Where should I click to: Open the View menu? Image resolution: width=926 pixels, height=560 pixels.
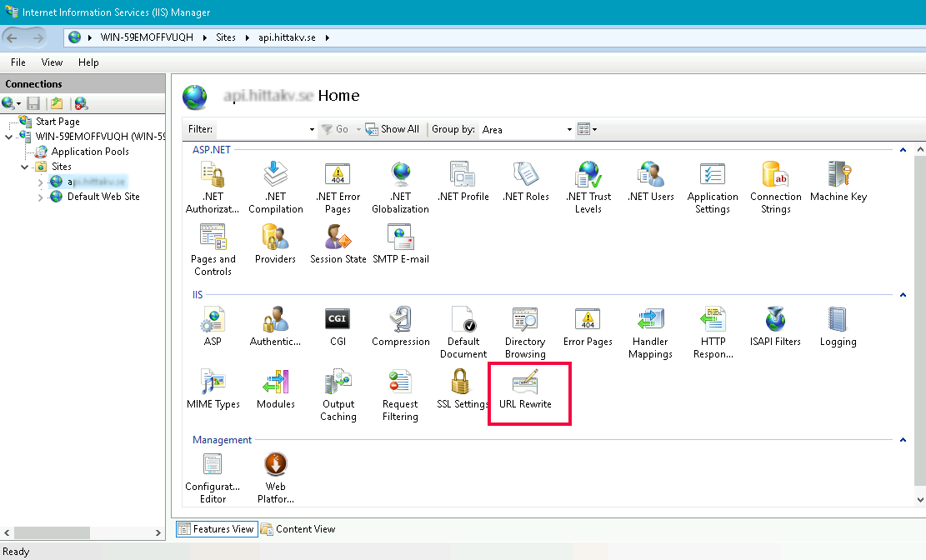click(x=52, y=62)
